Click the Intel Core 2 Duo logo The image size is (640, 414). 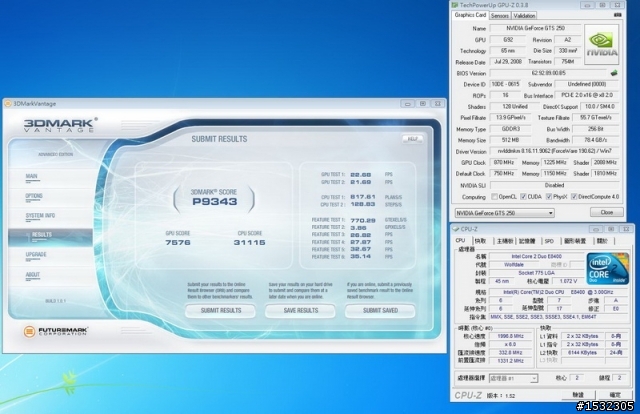click(608, 268)
